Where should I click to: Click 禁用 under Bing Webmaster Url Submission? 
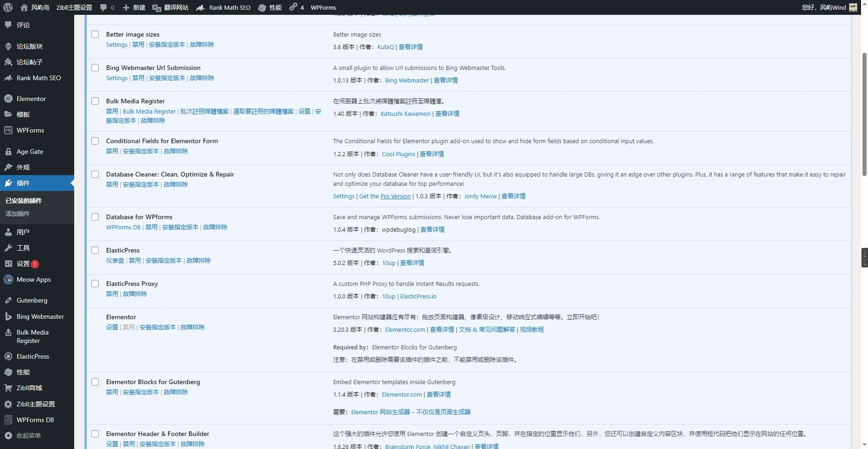(x=138, y=78)
